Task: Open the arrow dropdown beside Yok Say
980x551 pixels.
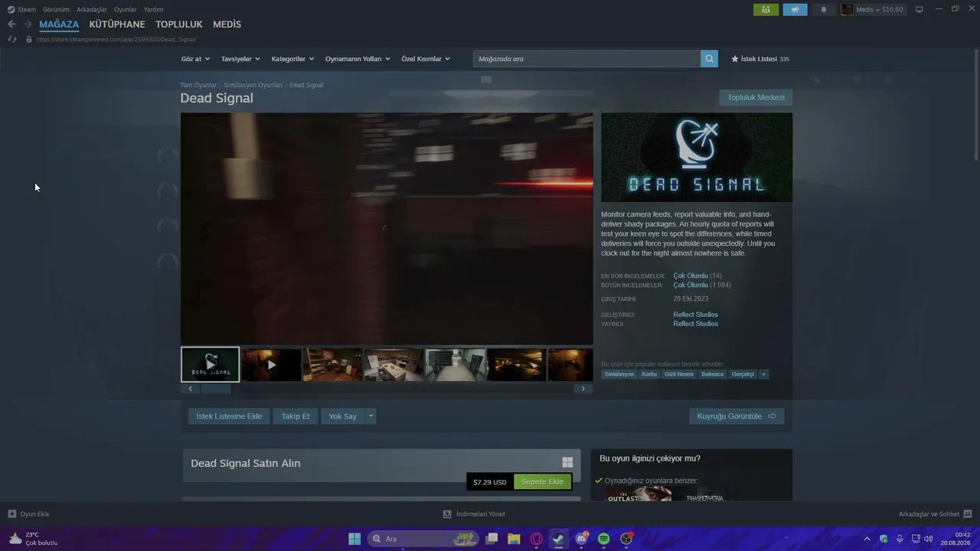Action: point(371,416)
